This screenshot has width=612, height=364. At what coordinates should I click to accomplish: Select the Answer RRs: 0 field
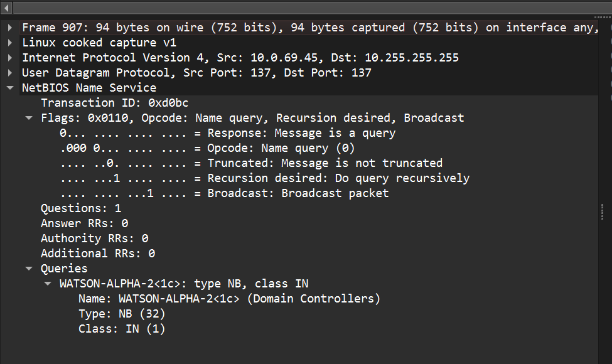(x=84, y=223)
